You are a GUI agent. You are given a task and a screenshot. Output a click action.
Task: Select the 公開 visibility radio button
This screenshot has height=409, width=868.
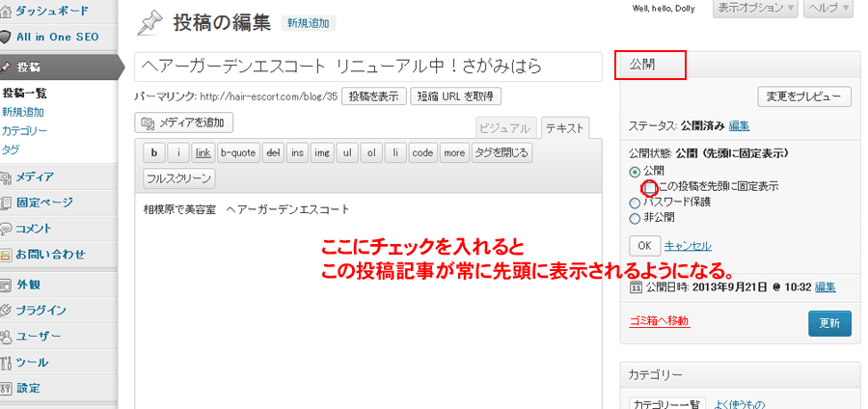634,171
